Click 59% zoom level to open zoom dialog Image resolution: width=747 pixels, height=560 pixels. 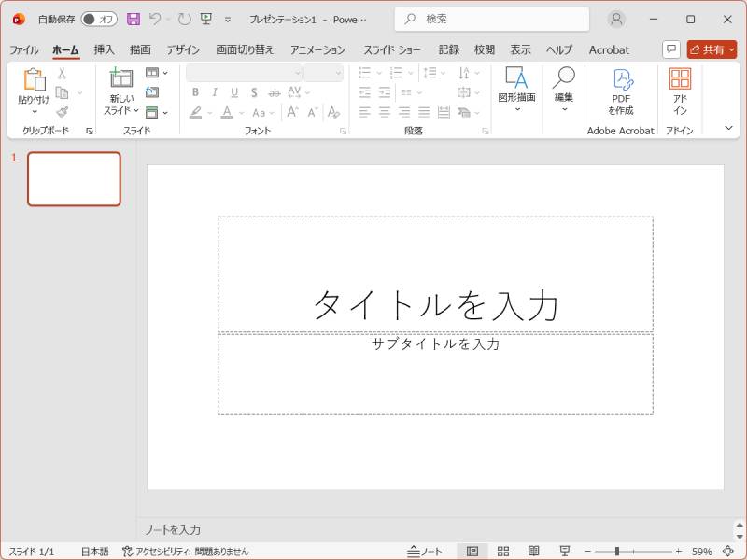tap(701, 551)
